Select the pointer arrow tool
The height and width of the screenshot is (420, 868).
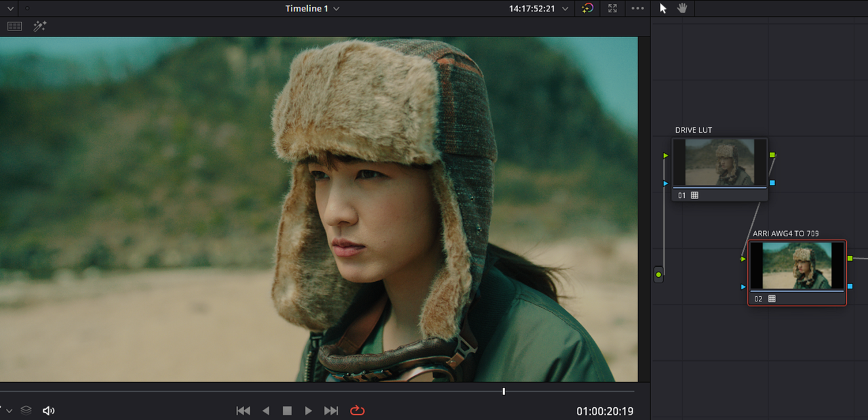point(663,8)
